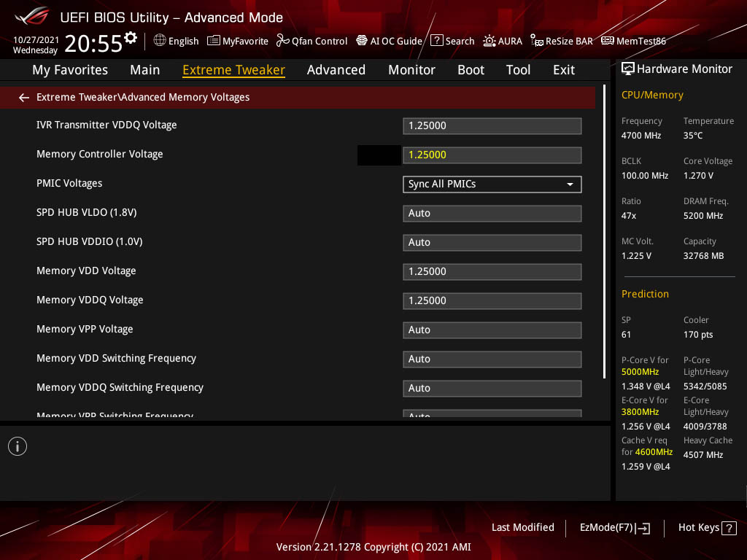The width and height of the screenshot is (747, 560).
Task: Toggle the ReSize BAR option
Action: [562, 41]
